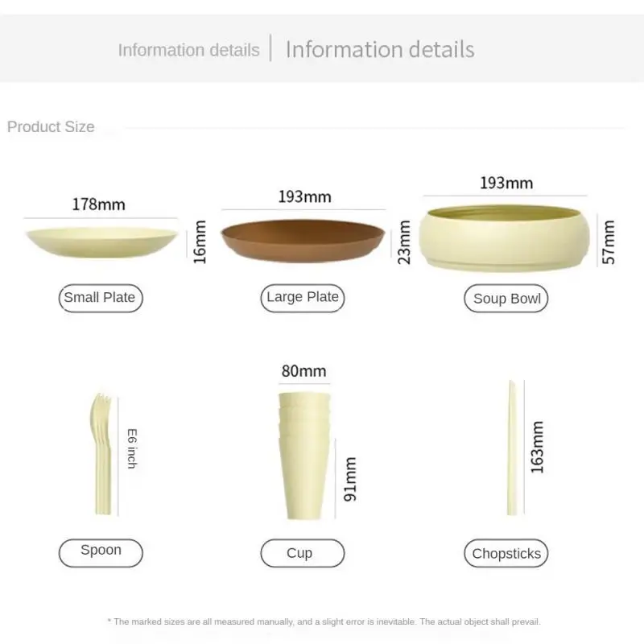Click the Small Plate label button

click(101, 298)
